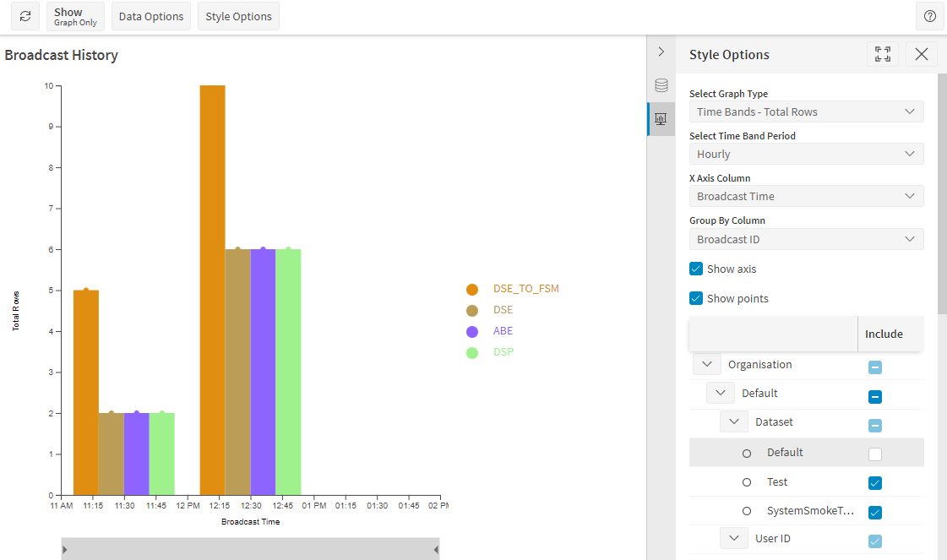Toggle the User ID include checkbox
The height and width of the screenshot is (560, 947).
pyautogui.click(x=875, y=541)
